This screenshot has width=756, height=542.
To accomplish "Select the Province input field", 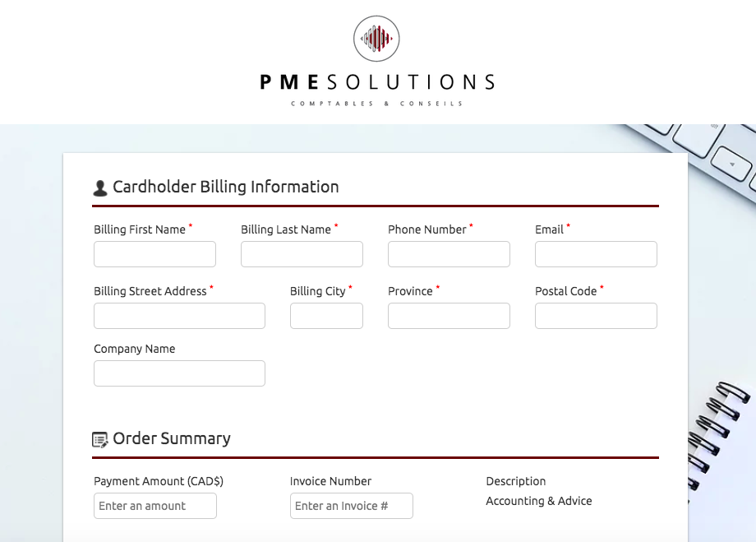I will click(449, 316).
